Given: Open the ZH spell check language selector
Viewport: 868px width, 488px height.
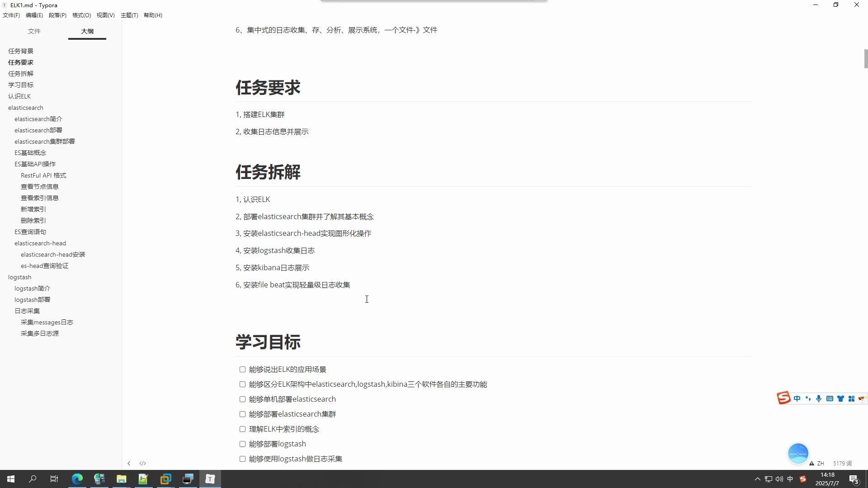Looking at the screenshot, I should 821,464.
